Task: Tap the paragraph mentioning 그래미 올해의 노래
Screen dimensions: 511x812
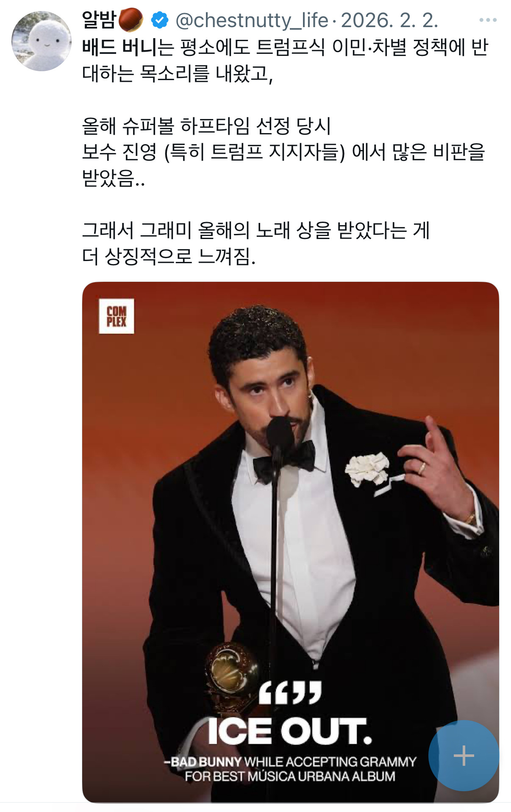Action: click(x=256, y=243)
